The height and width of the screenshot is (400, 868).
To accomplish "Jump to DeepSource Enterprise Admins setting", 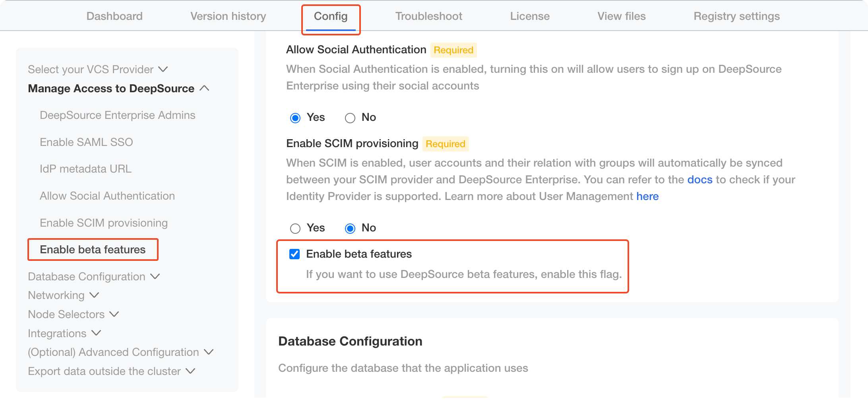I will tap(118, 115).
